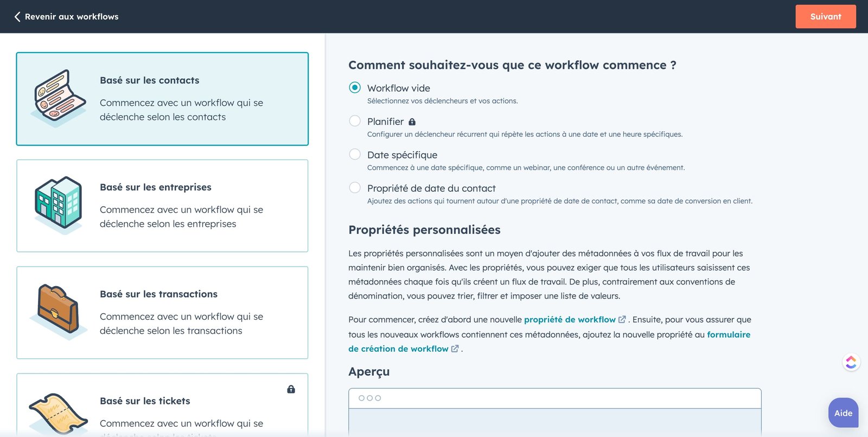
Task: Select the Planifier radio button
Action: coord(355,121)
